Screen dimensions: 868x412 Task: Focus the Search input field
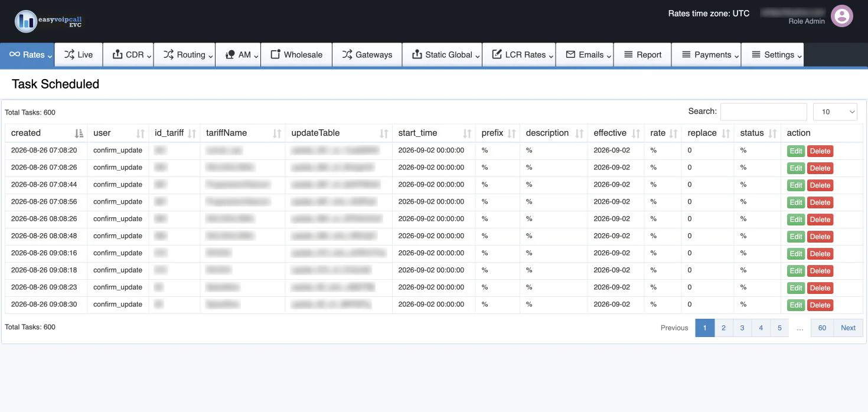763,112
